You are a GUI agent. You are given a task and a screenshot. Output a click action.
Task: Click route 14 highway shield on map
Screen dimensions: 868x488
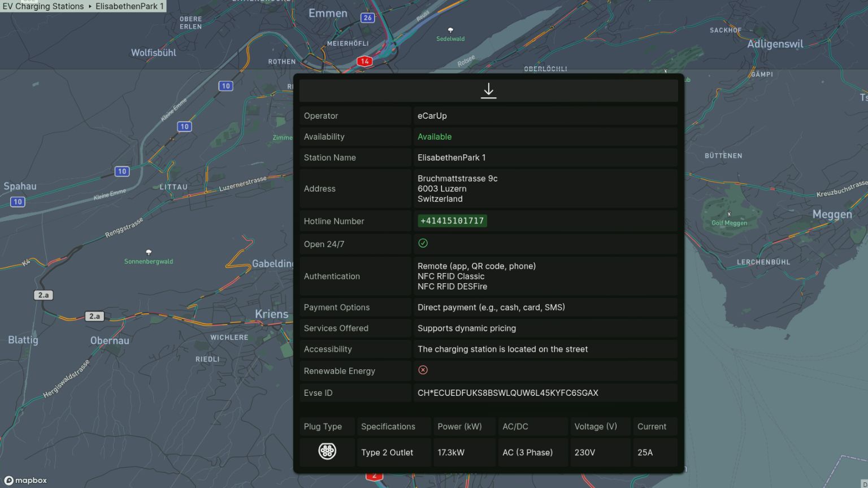364,61
